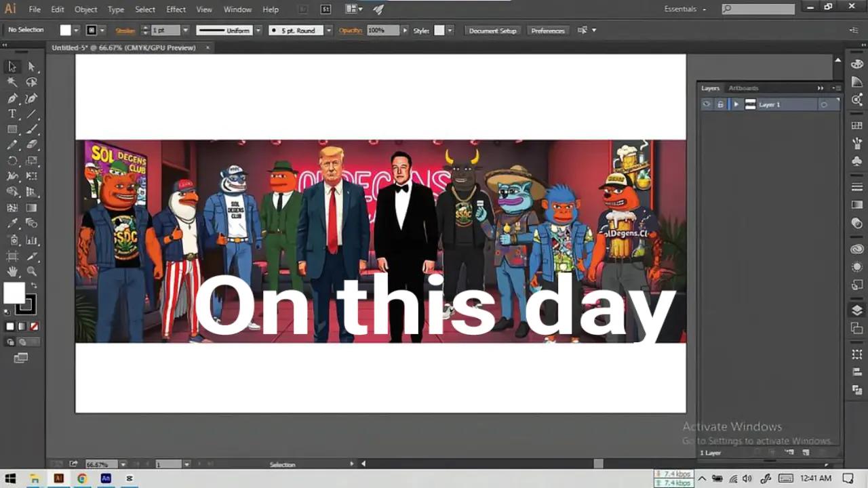
Task: Select the Curvature tool
Action: [x=31, y=98]
